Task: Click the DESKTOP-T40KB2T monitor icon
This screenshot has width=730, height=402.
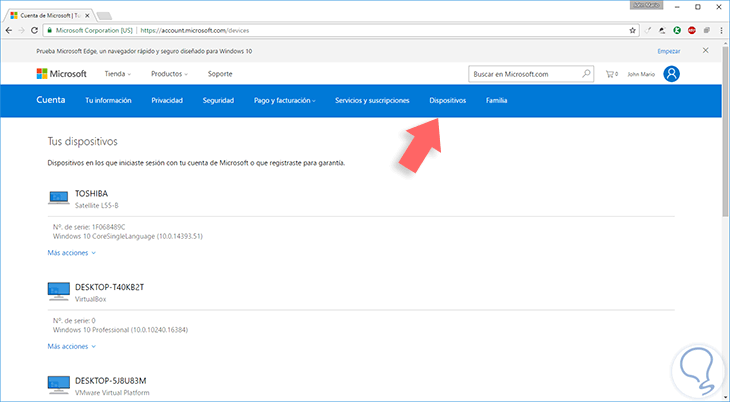Action: (59, 291)
